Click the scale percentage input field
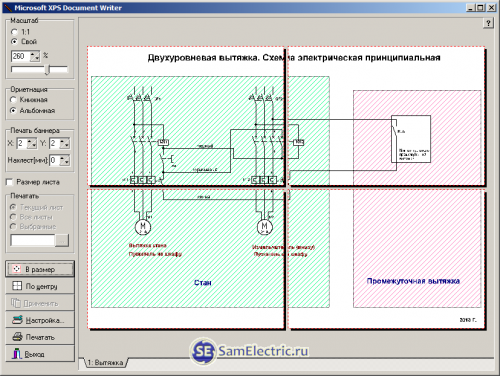 pyautogui.click(x=21, y=56)
